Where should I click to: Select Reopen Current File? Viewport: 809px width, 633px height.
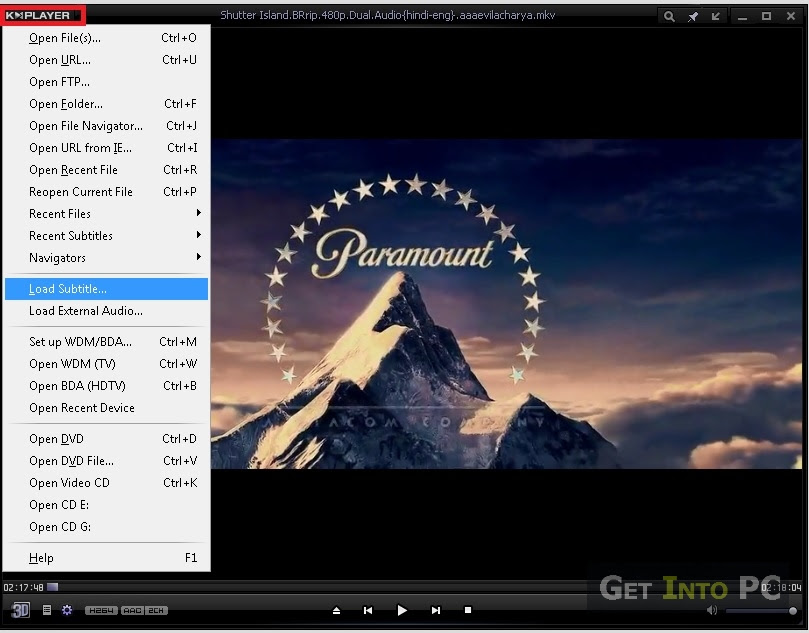[x=106, y=192]
